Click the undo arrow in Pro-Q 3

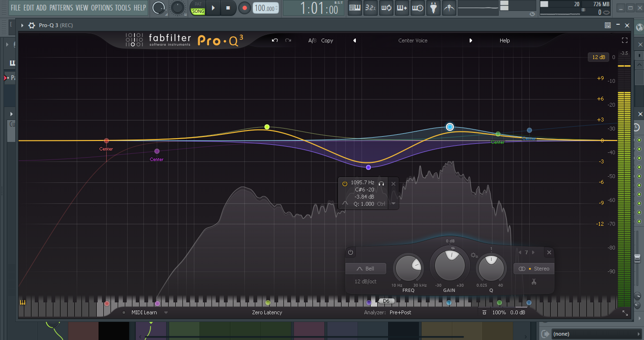point(274,40)
